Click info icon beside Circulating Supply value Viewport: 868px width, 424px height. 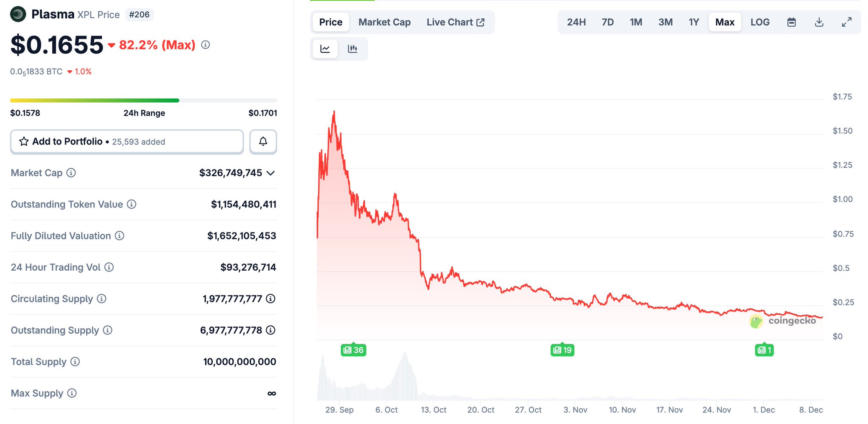point(270,299)
